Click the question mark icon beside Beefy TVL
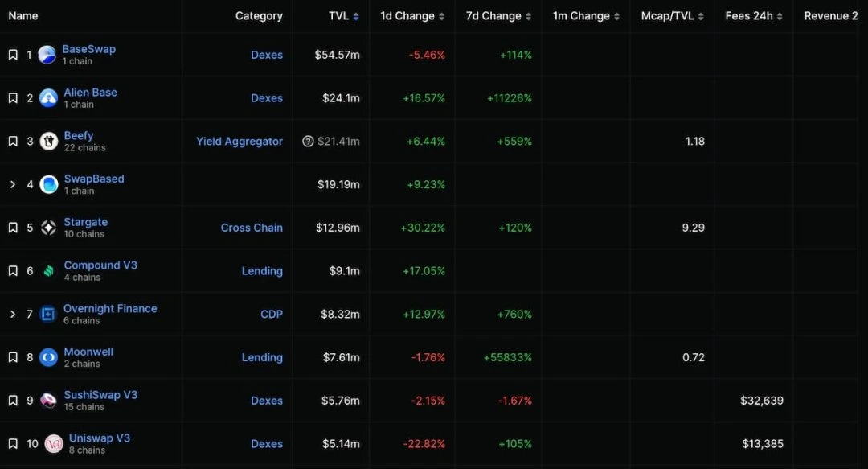 (x=308, y=142)
